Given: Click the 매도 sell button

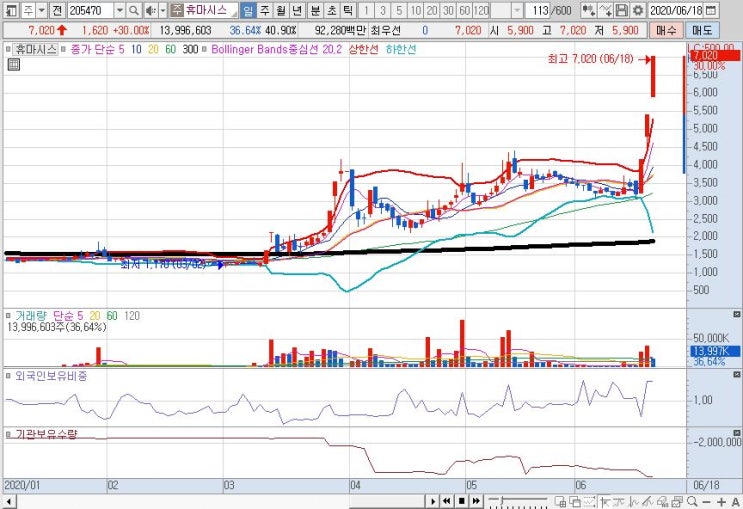Looking at the screenshot, I should point(702,31).
